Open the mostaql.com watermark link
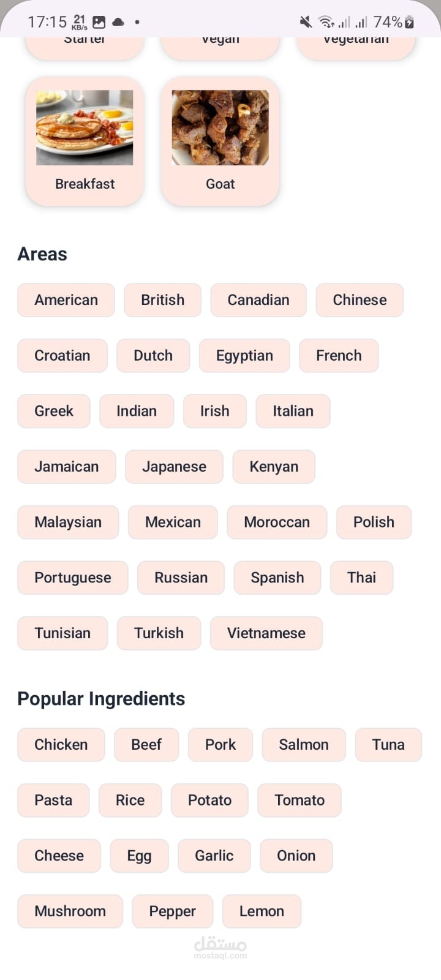The width and height of the screenshot is (441, 980). pyautogui.click(x=221, y=948)
